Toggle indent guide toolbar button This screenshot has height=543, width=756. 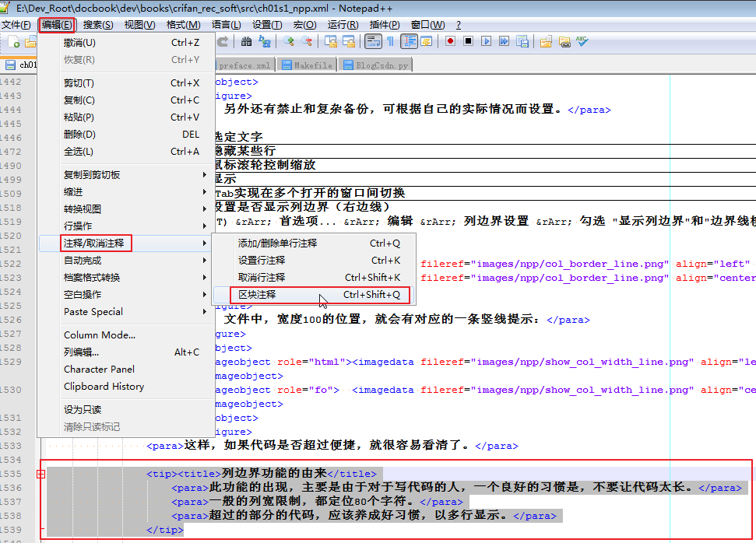(x=408, y=41)
